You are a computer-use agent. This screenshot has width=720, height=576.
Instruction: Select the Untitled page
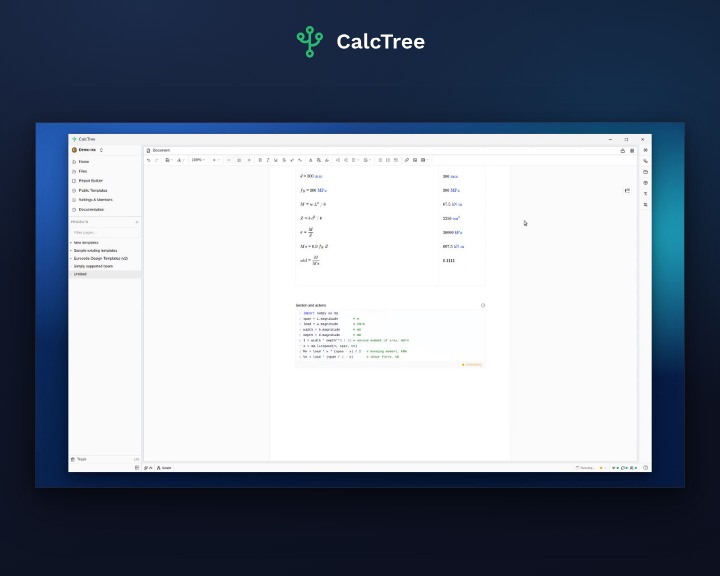(105, 274)
